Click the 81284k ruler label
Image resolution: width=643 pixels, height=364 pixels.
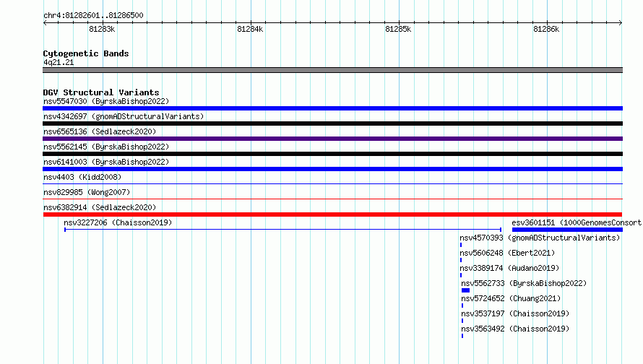(x=250, y=29)
